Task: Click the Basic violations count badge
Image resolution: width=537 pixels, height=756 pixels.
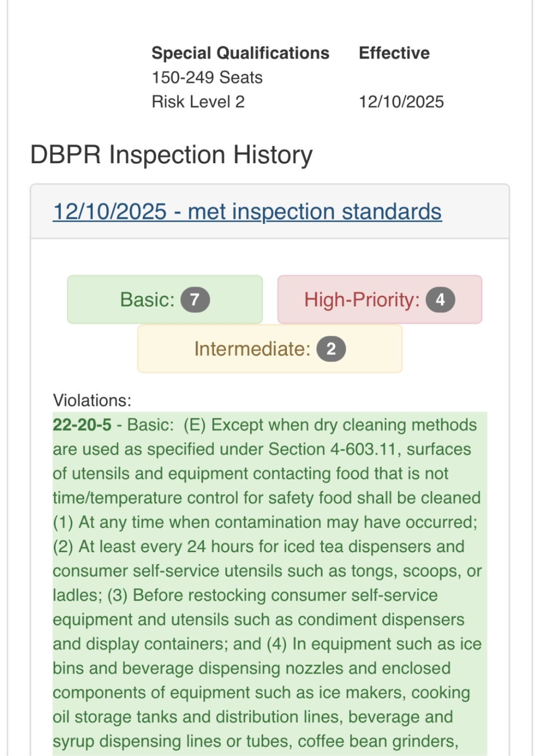Action: pos(195,299)
